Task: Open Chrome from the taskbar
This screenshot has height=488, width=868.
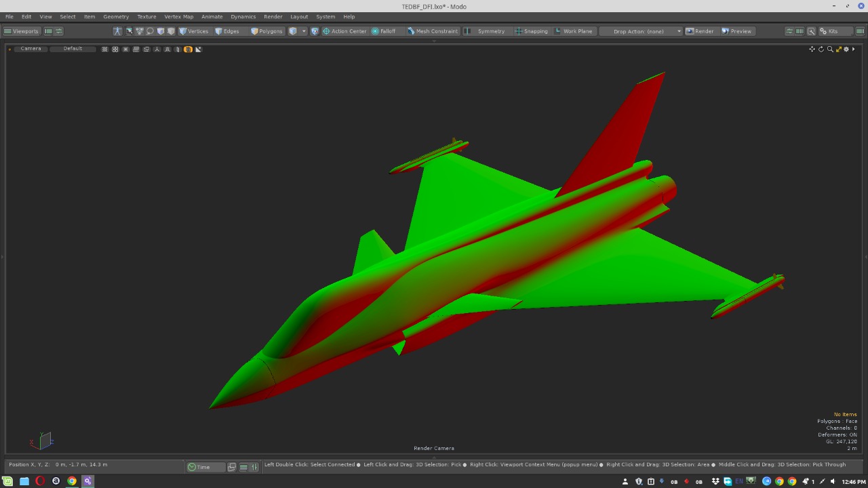Action: click(72, 481)
